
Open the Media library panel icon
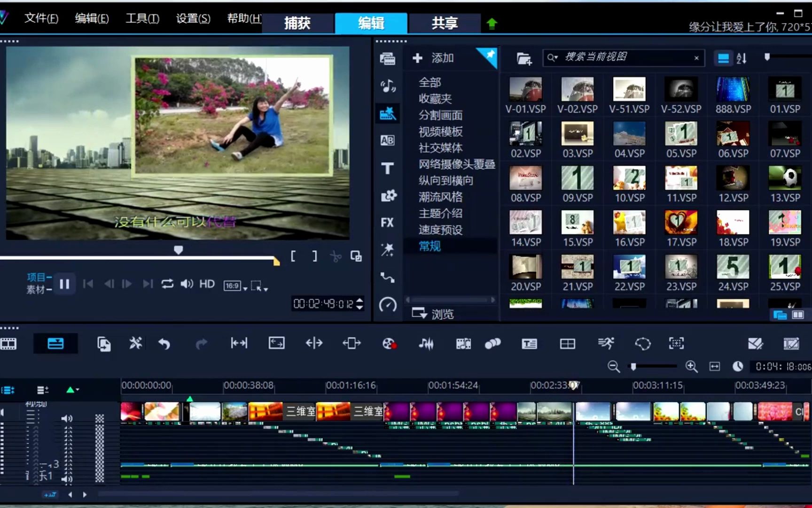tap(387, 59)
